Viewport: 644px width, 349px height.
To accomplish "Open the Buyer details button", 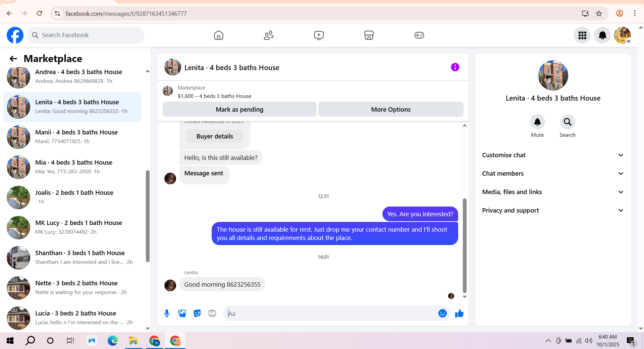I will click(215, 136).
